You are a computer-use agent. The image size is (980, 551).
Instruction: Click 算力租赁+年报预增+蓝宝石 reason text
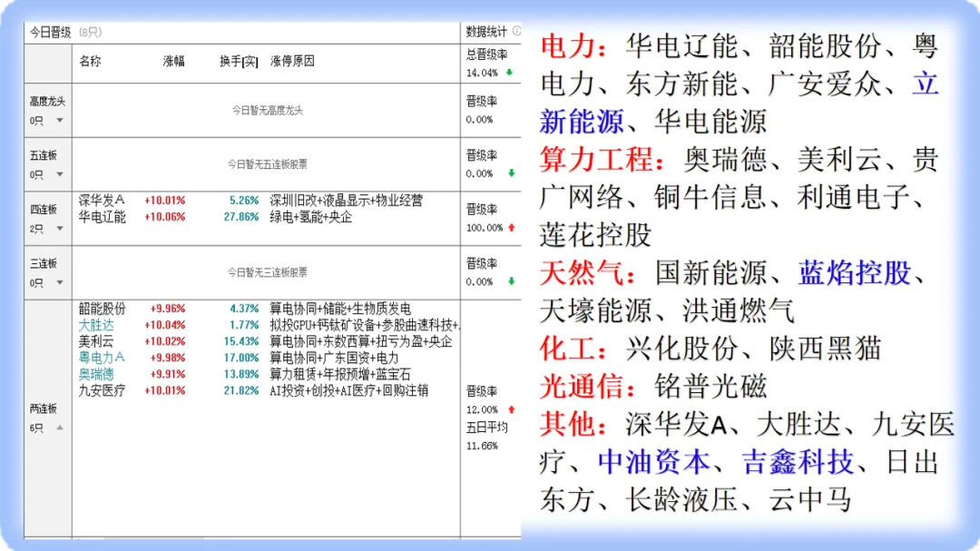[x=340, y=374]
